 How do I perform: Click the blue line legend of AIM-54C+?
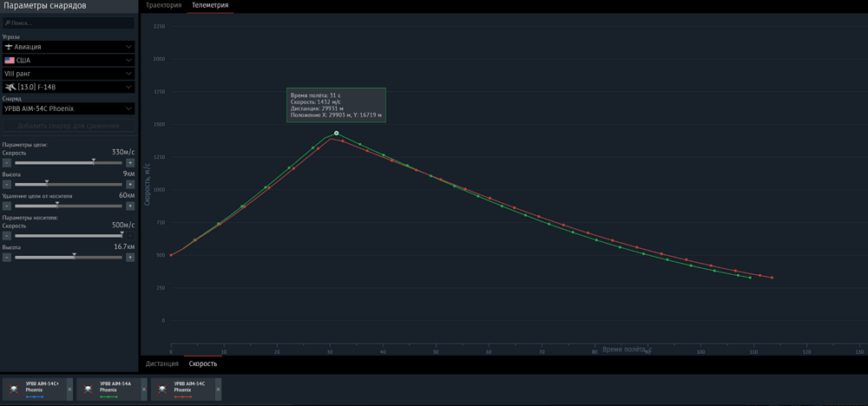click(35, 397)
